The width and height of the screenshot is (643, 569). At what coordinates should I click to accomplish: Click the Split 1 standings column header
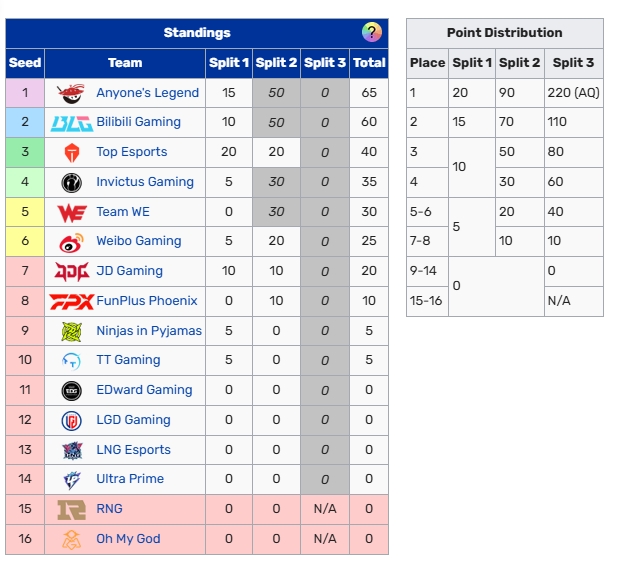[x=229, y=62]
